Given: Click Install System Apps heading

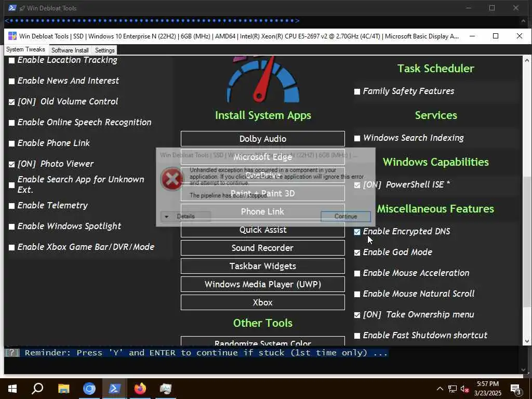Looking at the screenshot, I should click(263, 115).
